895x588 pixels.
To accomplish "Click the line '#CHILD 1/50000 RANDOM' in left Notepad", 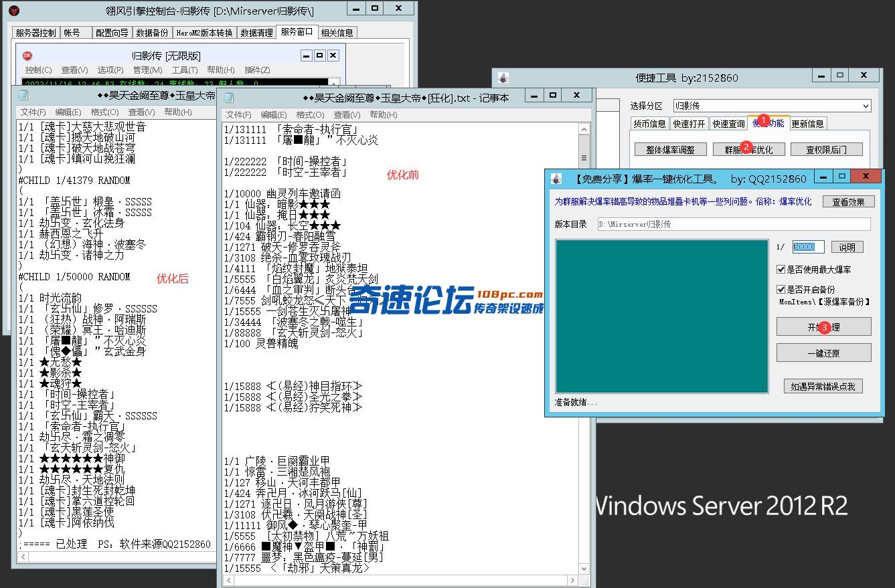I will point(74,277).
